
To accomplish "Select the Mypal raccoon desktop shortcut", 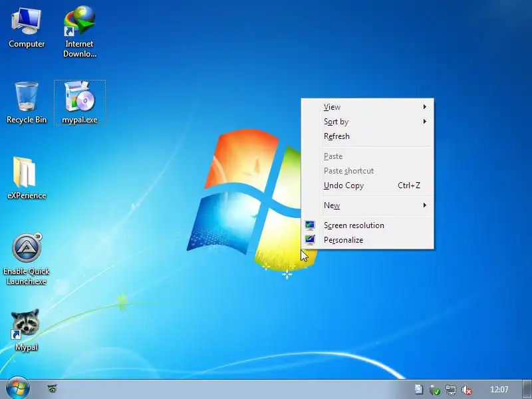I will (x=26, y=330).
